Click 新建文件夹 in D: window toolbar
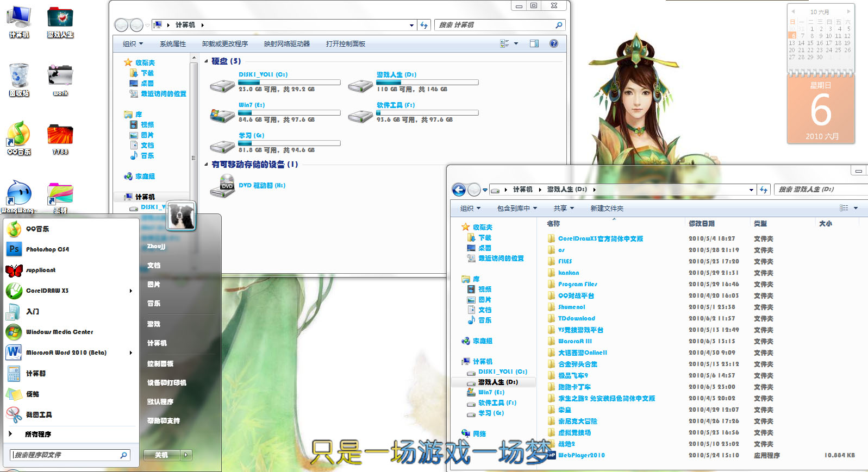 (607, 208)
